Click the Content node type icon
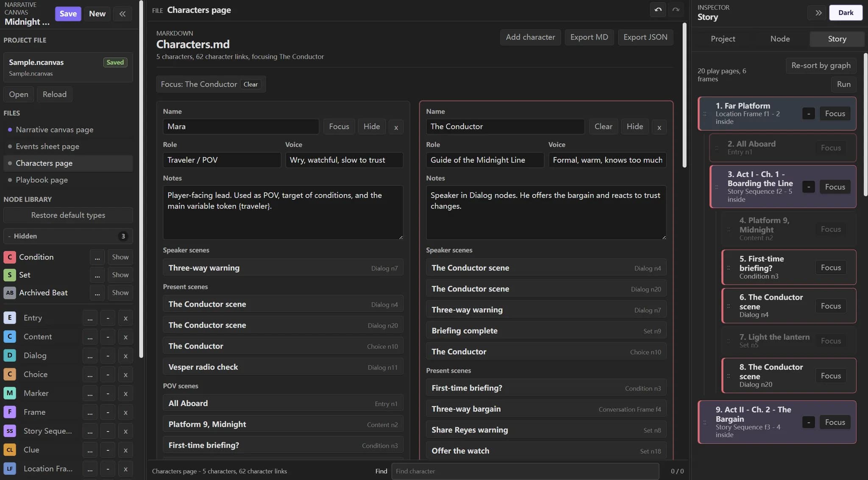The image size is (868, 480). [10, 337]
